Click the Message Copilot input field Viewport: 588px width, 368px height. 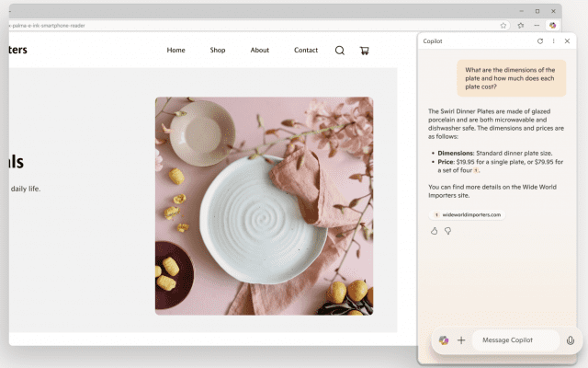pos(515,340)
